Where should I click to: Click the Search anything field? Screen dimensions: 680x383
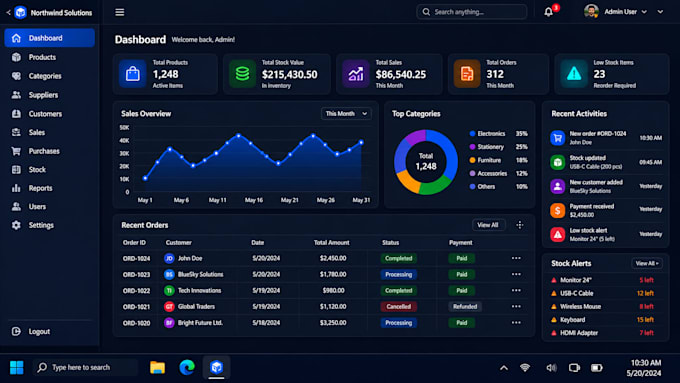(472, 12)
